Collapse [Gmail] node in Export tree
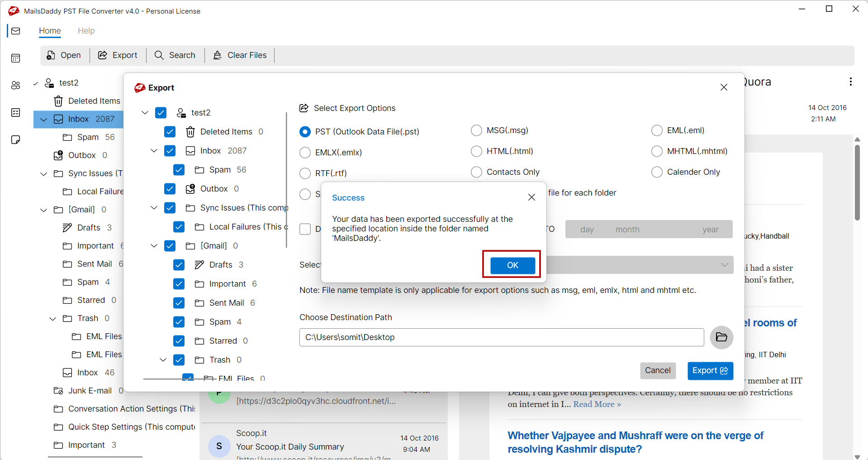Screen dimensions: 868x460 coord(154,246)
